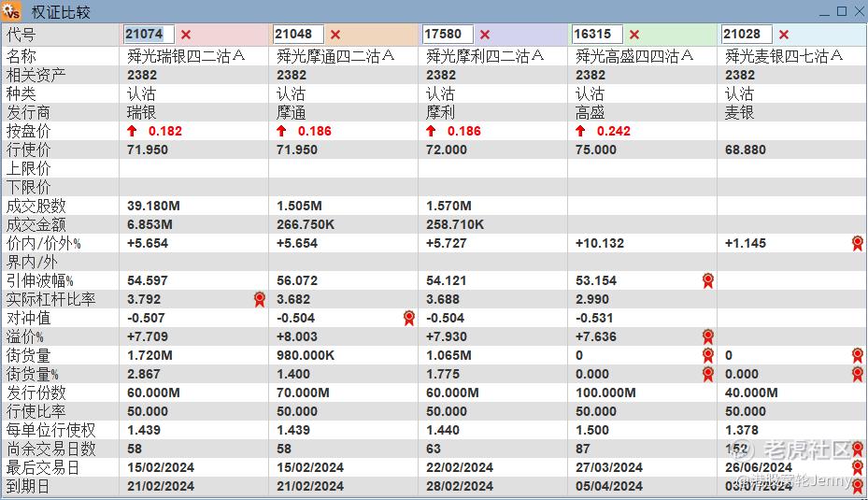Remove warrant 21074 with its red X
The image size is (868, 500).
pyautogui.click(x=186, y=35)
